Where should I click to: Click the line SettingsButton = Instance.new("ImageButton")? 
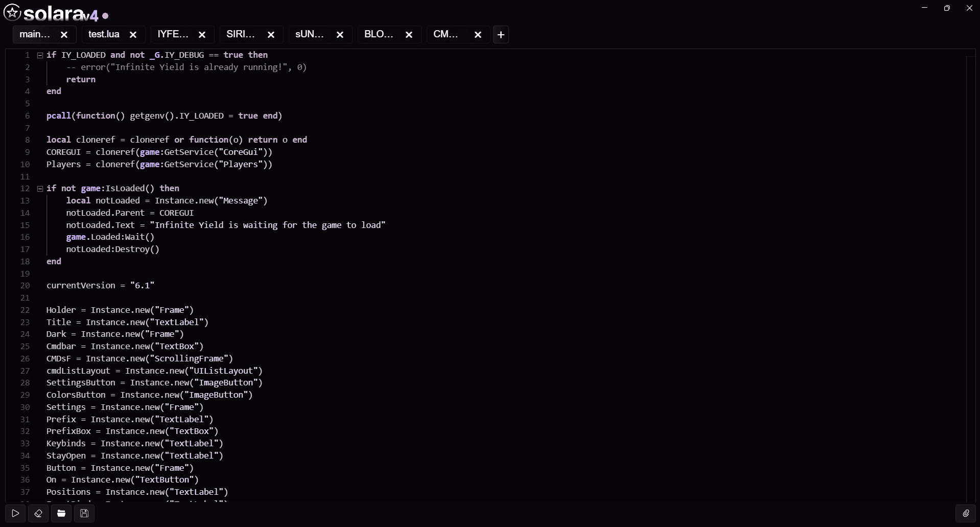(x=154, y=383)
